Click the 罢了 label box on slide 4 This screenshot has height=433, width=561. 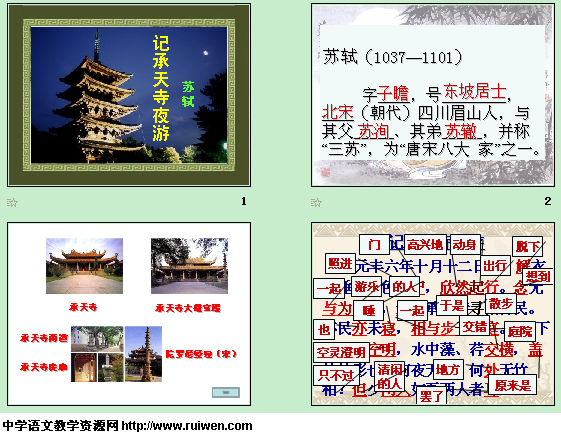tap(431, 396)
